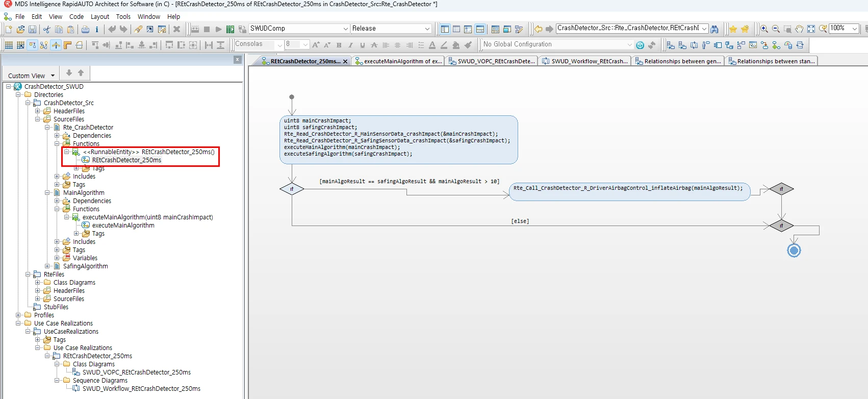Toggle the Bold formatting button
The width and height of the screenshot is (868, 399).
point(339,45)
